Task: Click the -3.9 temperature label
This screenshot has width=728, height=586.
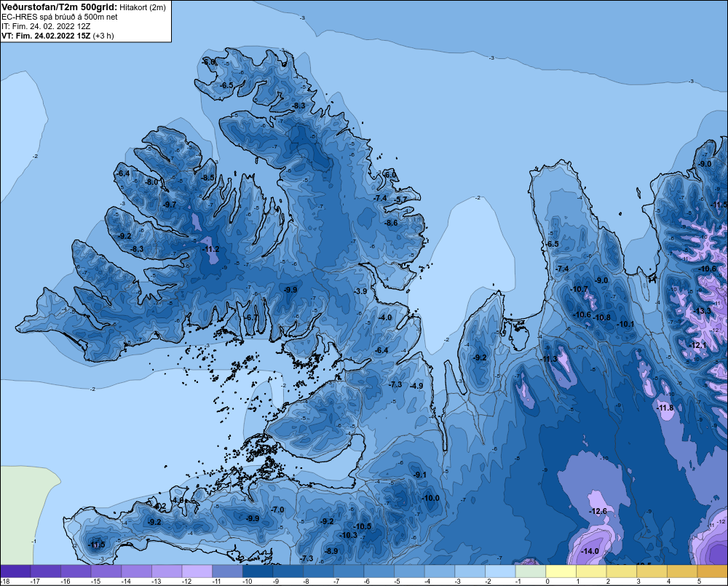Action: click(360, 291)
